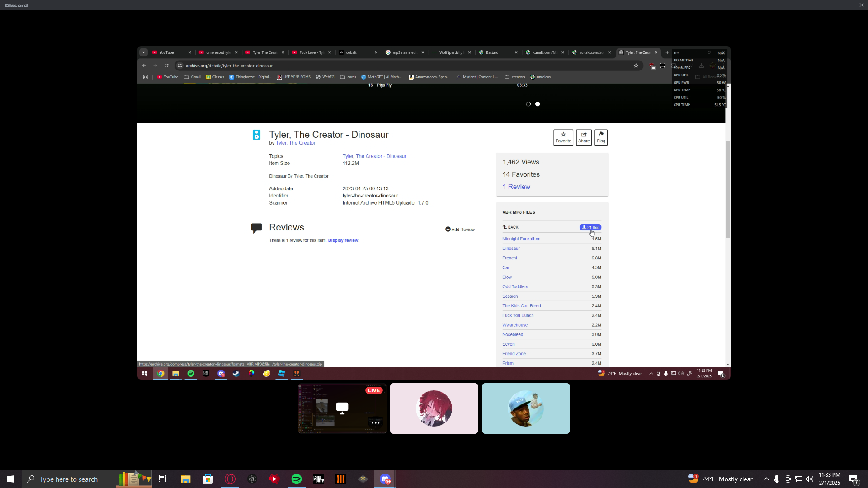Select the first carousel dot indicator

tap(528, 104)
